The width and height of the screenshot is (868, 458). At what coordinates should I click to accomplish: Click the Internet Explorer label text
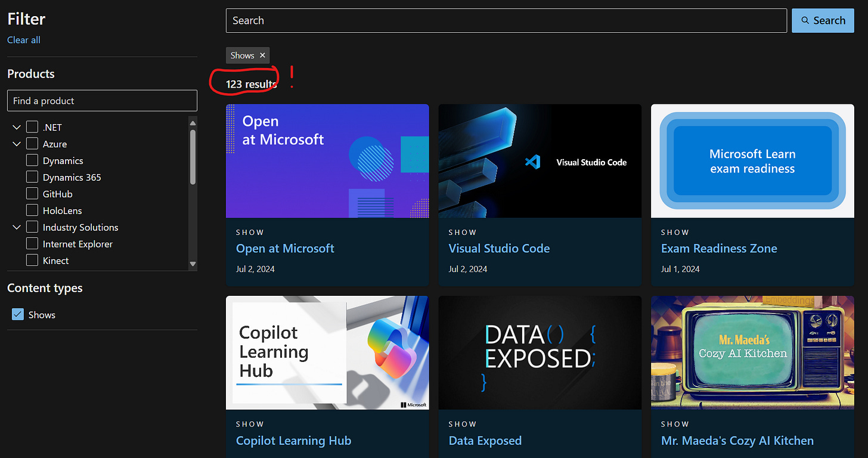point(77,244)
